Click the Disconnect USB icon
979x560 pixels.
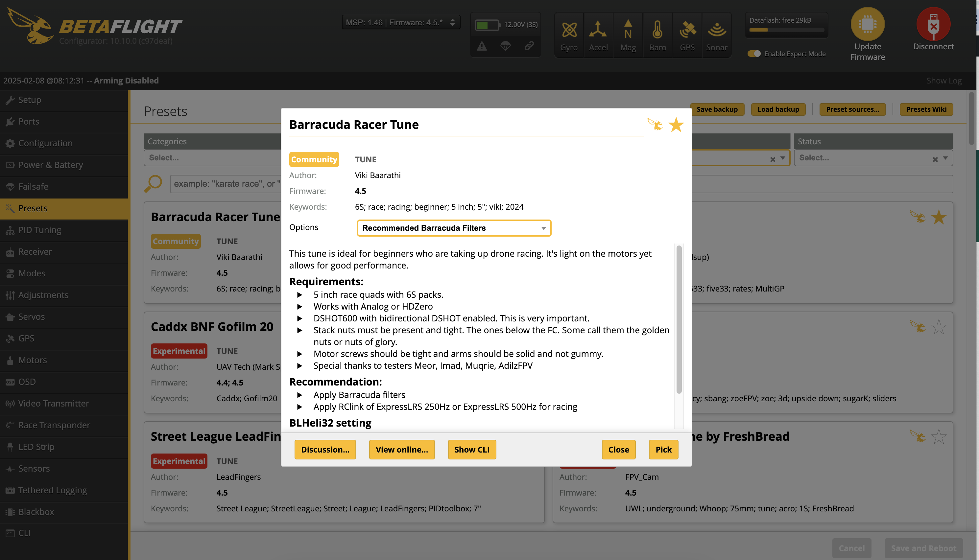[933, 25]
